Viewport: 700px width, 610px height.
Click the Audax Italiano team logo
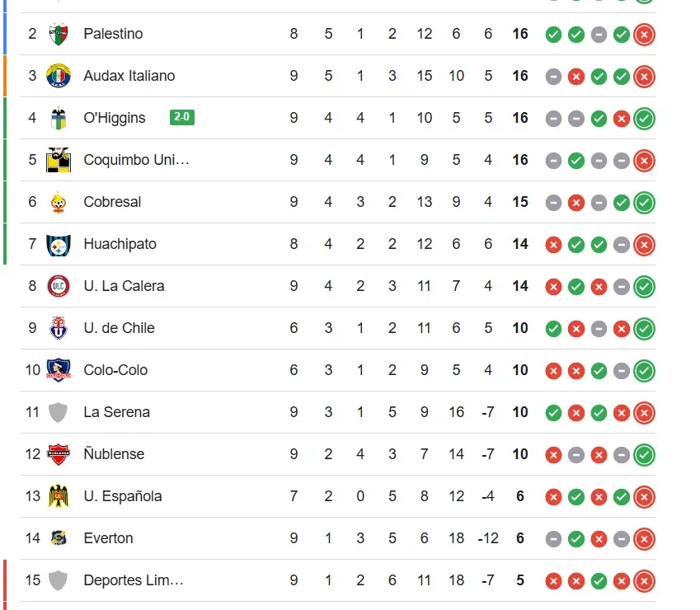point(58,76)
